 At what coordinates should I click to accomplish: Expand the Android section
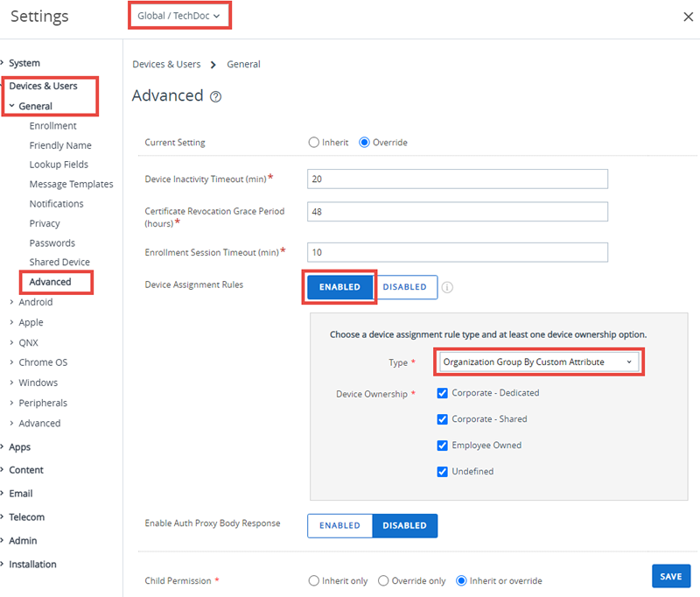click(35, 302)
